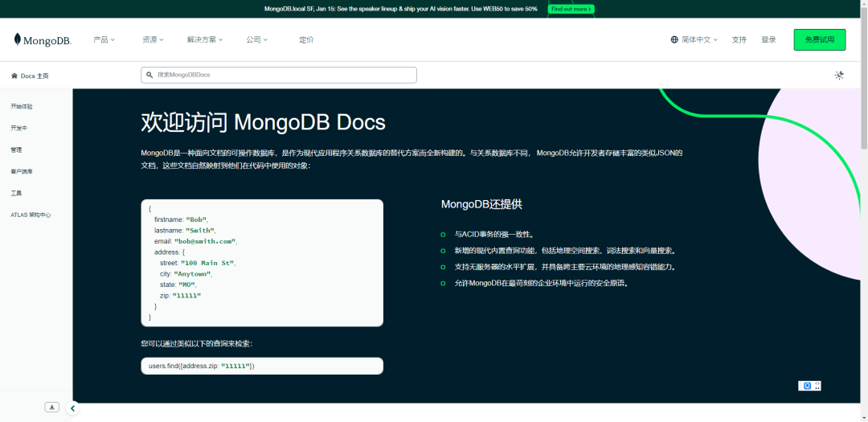
Task: Open the 简体中文 language dropdown
Action: click(x=700, y=40)
